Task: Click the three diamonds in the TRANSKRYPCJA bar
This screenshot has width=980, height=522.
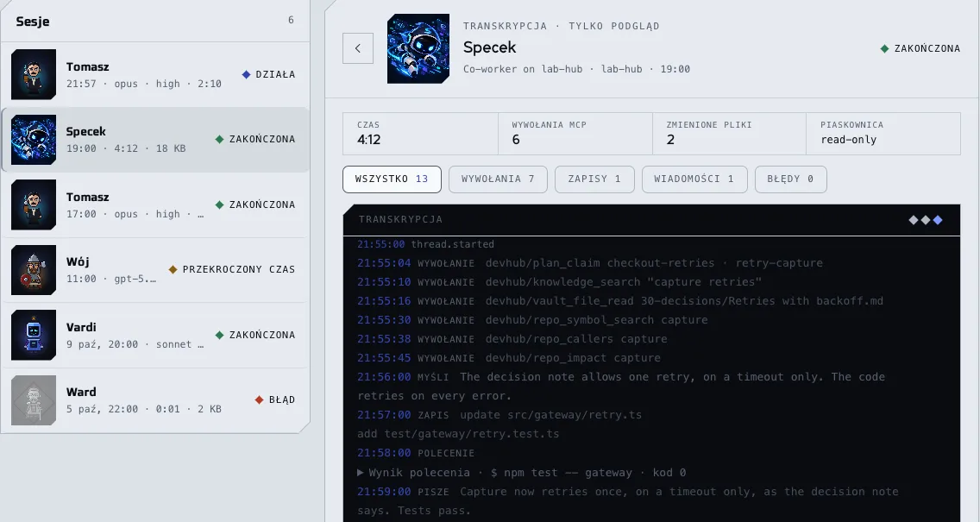Action: point(926,220)
